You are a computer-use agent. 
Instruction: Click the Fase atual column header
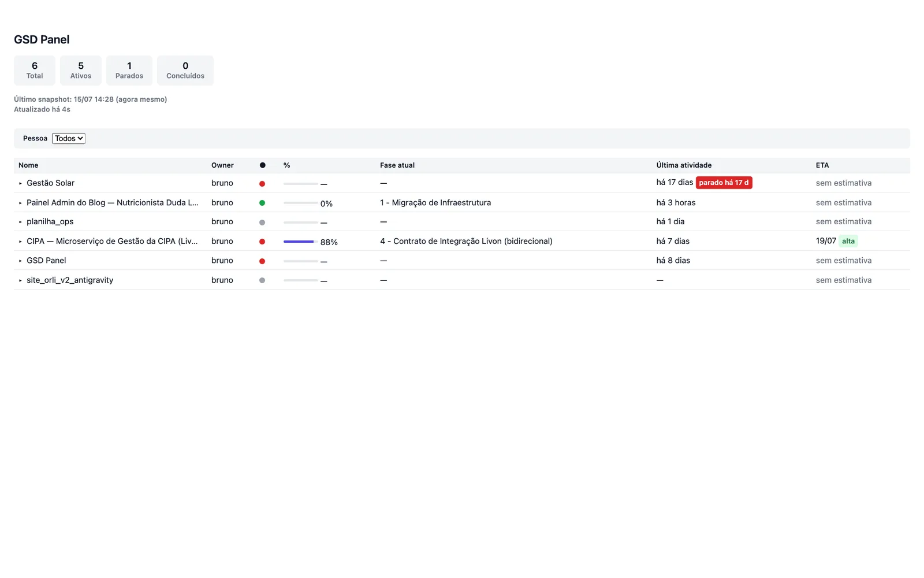[397, 165]
